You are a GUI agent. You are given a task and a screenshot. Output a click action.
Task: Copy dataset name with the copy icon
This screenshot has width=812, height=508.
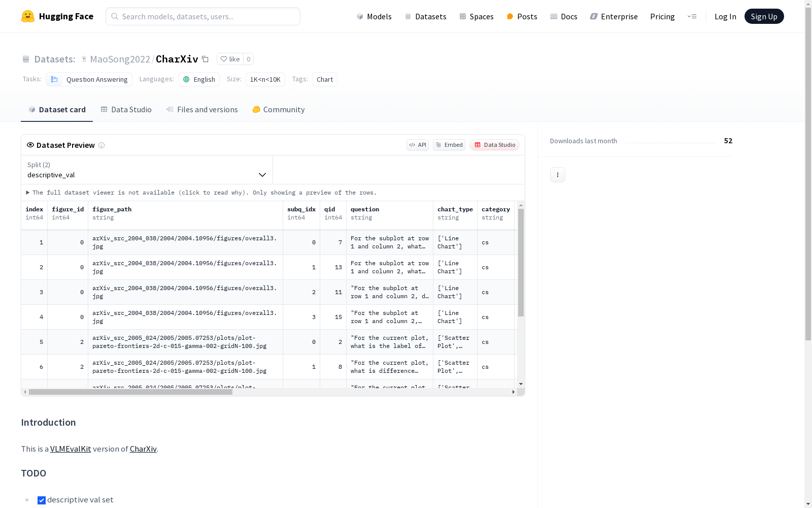click(205, 59)
